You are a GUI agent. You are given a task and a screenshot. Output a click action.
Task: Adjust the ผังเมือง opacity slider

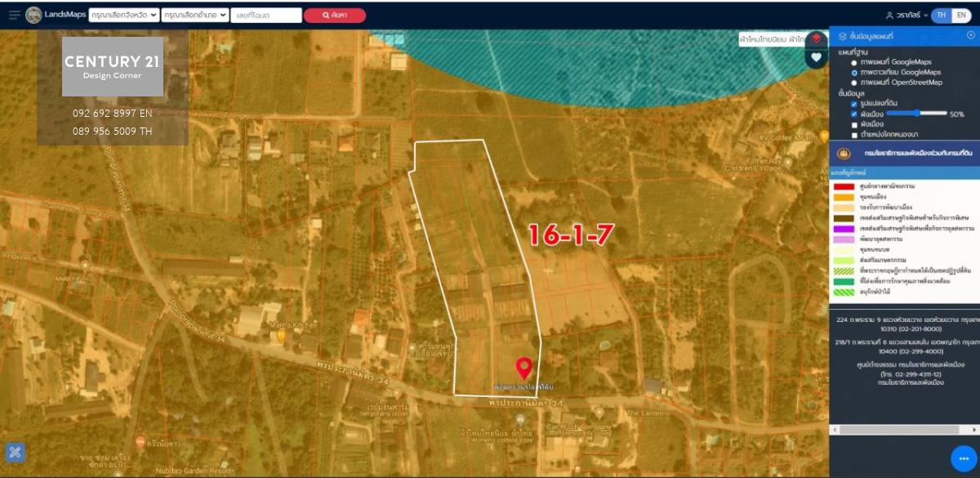click(916, 114)
